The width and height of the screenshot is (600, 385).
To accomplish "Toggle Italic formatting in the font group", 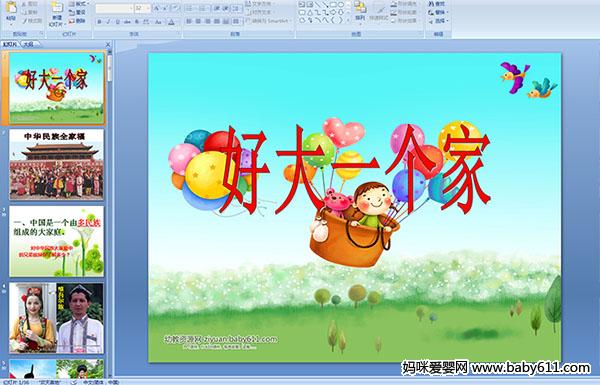I will point(109,22).
